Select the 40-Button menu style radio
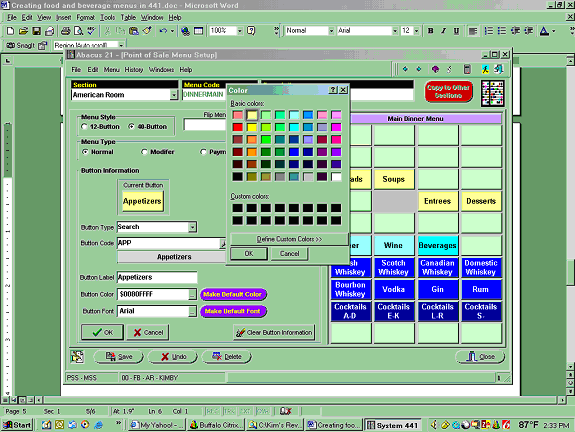Image resolution: width=575 pixels, height=432 pixels. 131,127
